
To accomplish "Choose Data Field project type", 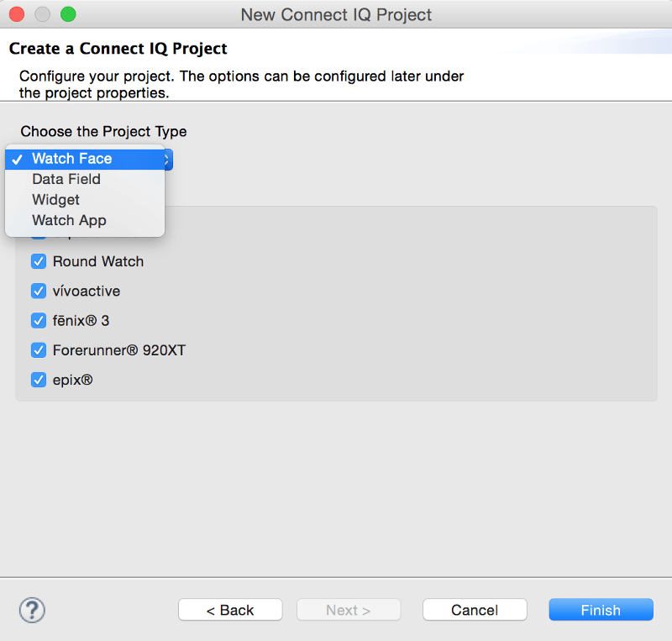I will click(x=66, y=179).
